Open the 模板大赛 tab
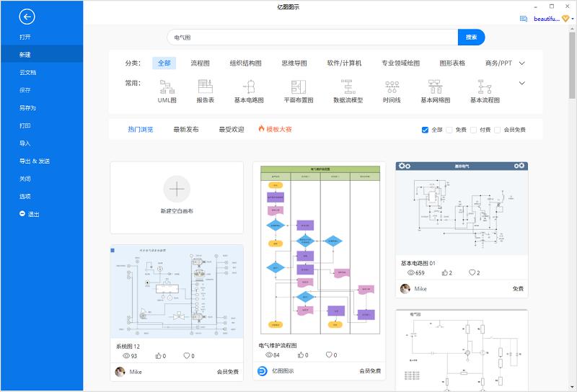 point(279,130)
